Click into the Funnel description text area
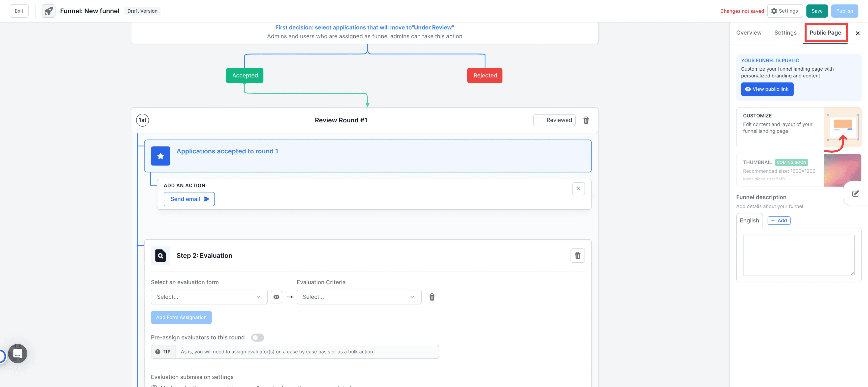The height and width of the screenshot is (387, 868). point(798,255)
